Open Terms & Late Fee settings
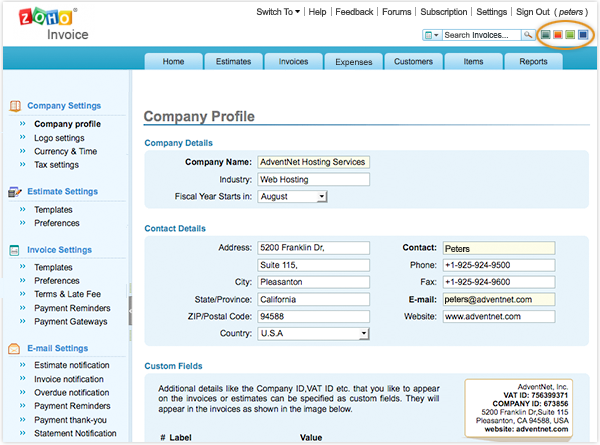 coord(67,294)
